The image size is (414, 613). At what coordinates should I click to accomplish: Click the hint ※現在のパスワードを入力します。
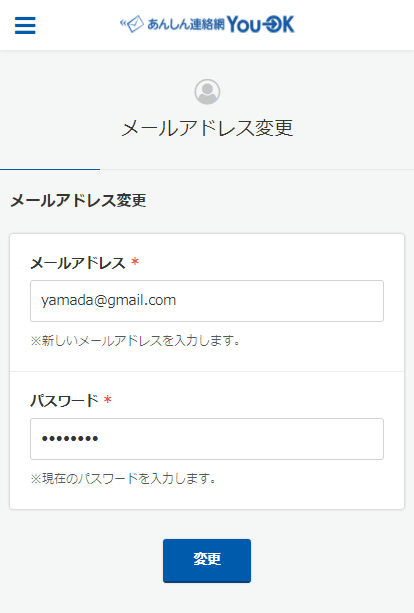pos(124,478)
